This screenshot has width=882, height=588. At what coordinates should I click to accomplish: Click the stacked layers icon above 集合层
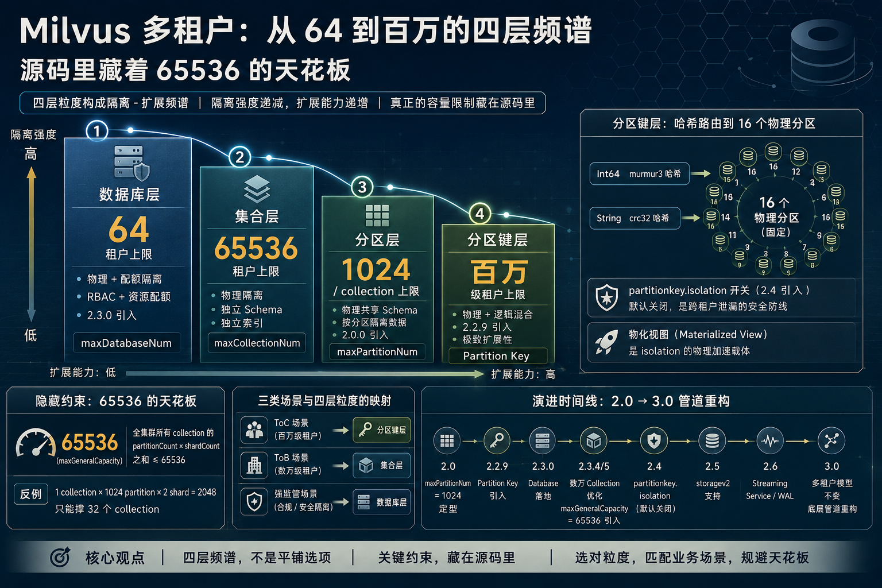[x=257, y=189]
